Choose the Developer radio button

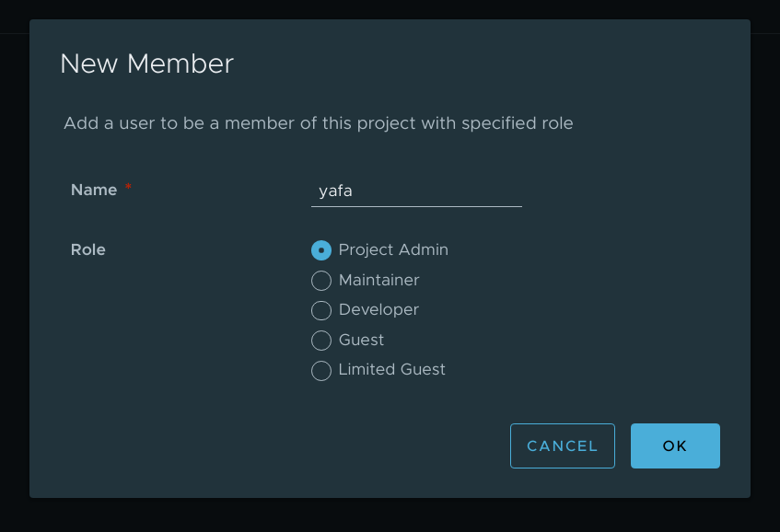coord(321,310)
